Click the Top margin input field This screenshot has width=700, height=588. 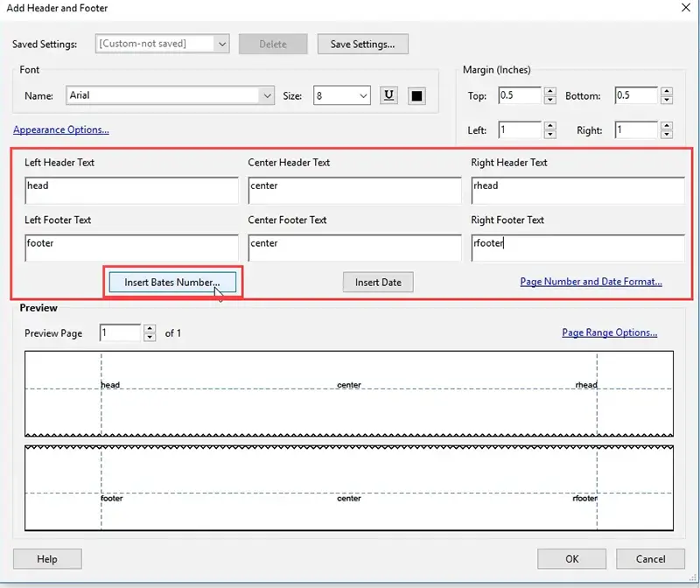(520, 95)
